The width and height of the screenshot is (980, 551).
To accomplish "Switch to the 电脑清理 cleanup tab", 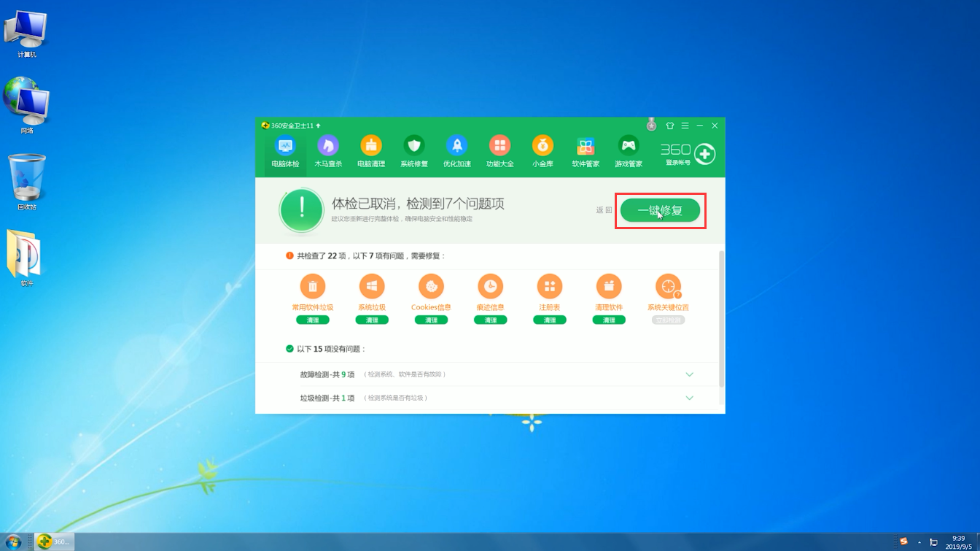I will pyautogui.click(x=371, y=153).
